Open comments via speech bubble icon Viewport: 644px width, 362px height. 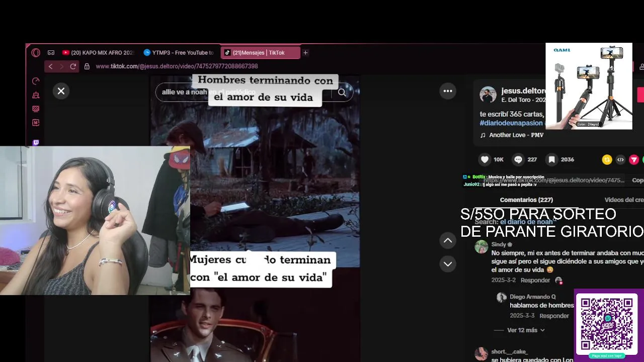tap(518, 159)
